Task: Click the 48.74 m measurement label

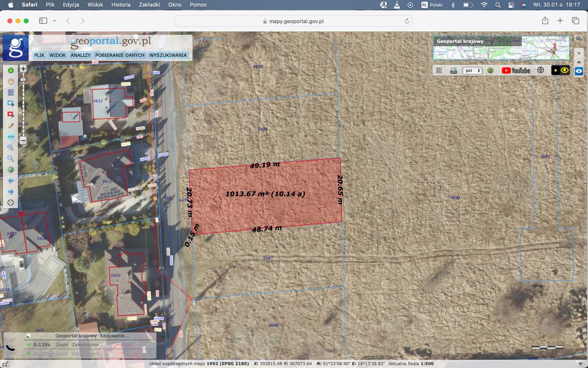Action: coord(267,229)
